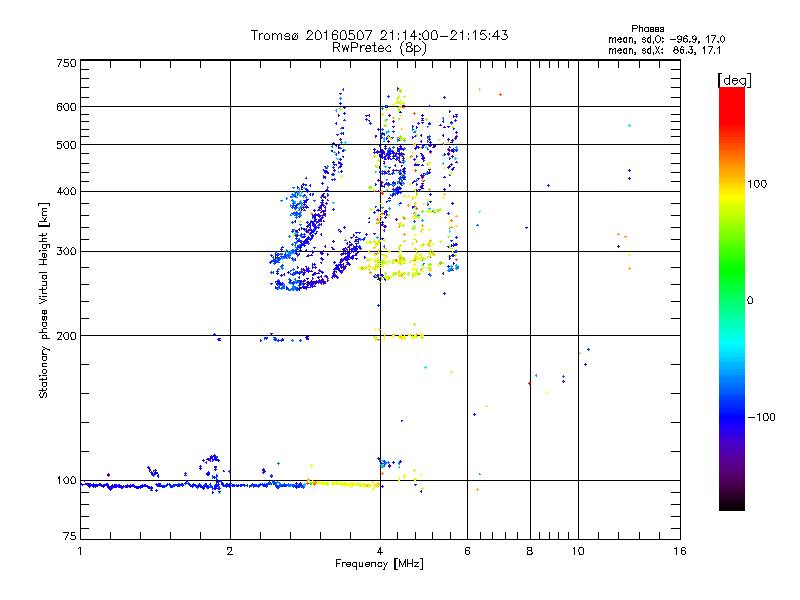Click the x-axis tick label '1'
Screen dimensions: 800x600
[80, 551]
